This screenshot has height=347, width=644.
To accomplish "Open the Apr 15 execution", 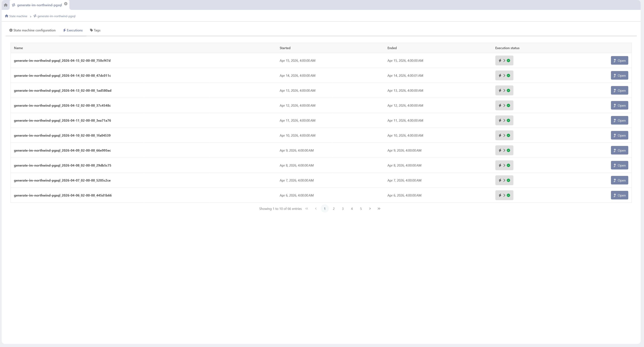I will pos(619,60).
